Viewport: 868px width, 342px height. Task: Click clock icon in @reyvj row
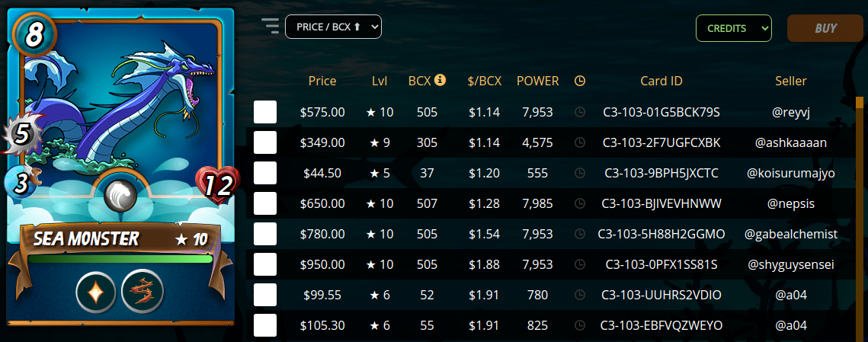coord(580,112)
